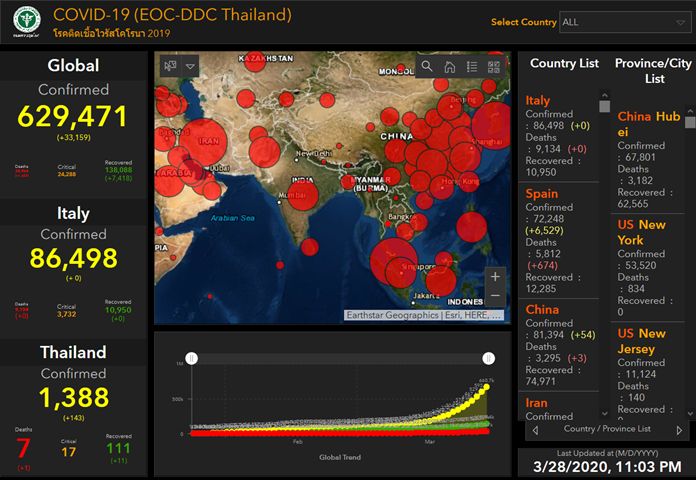Choose China entry in Country List

[x=542, y=310]
